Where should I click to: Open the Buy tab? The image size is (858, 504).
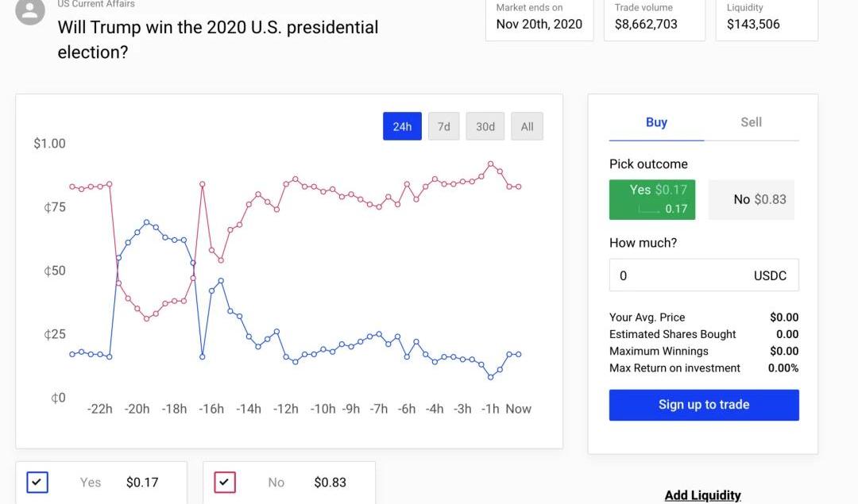(x=656, y=122)
